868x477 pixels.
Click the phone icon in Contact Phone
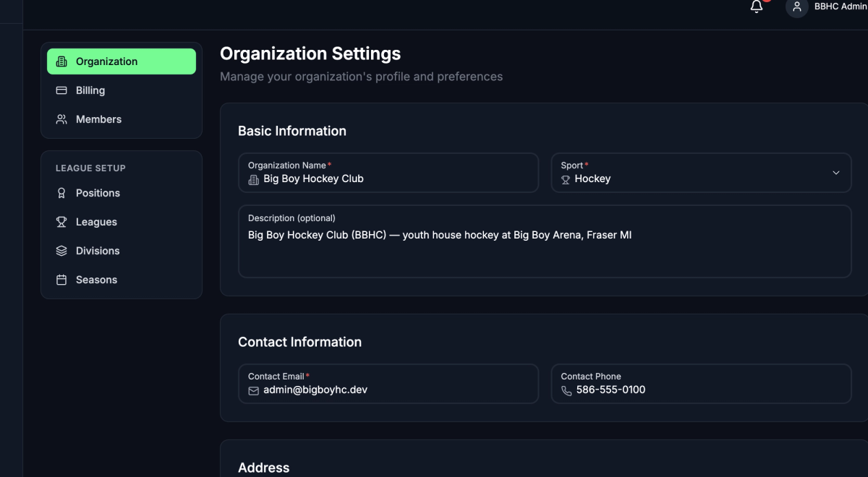pyautogui.click(x=566, y=390)
